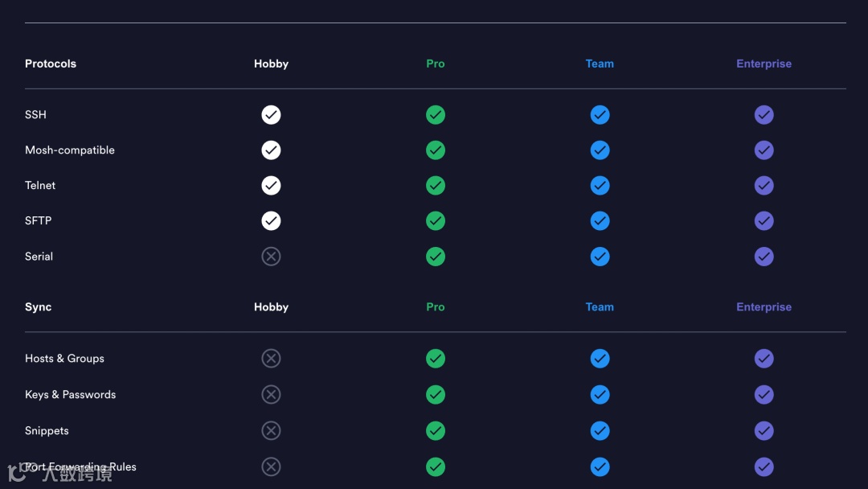Click the SSH checkmark under Hobby
Screen dimensions: 868x489
[271, 115]
